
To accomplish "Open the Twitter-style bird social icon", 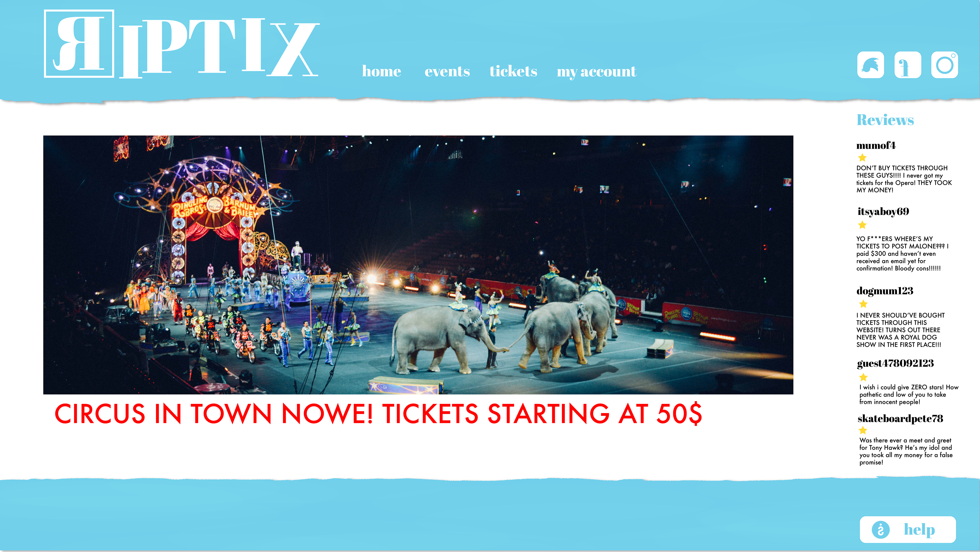I will (871, 65).
